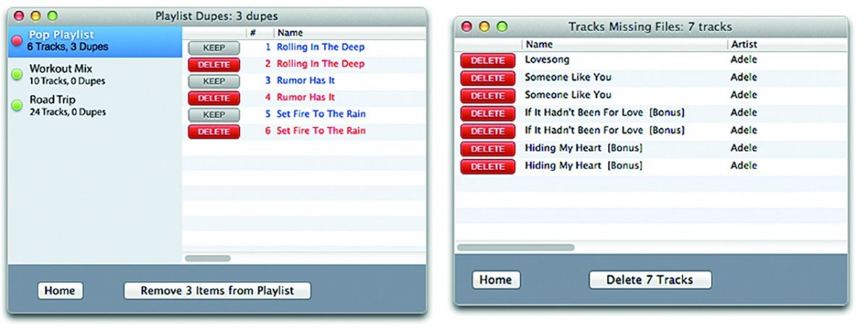The height and width of the screenshot is (329, 868).
Task: Toggle DELETE on track 6 Set Fire To The Rain
Action: [x=213, y=132]
